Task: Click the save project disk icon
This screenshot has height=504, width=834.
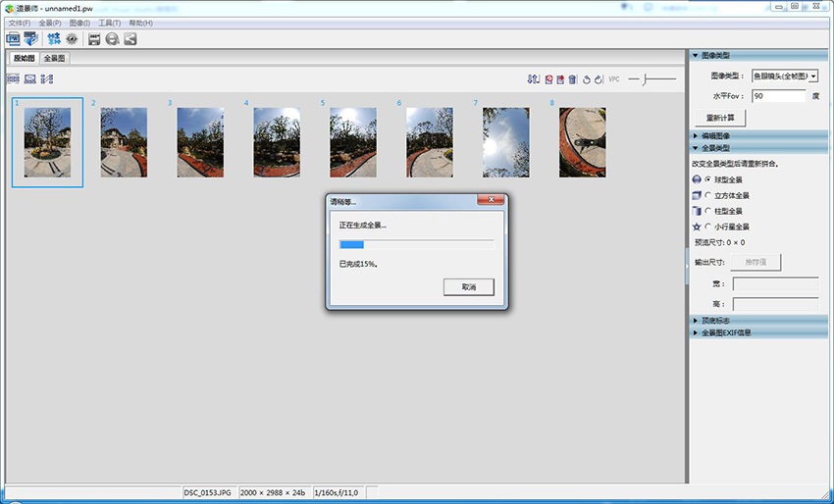Action: (x=94, y=39)
